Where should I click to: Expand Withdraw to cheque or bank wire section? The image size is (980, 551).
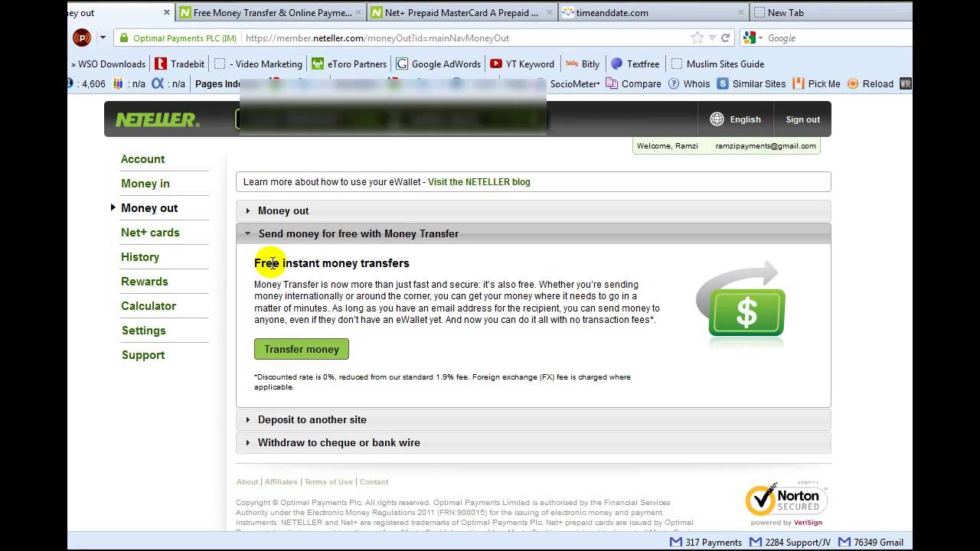click(x=533, y=442)
